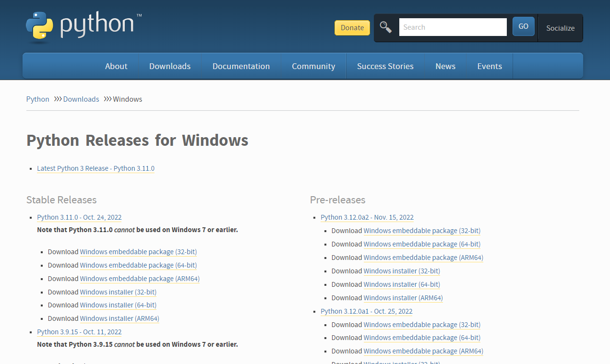Click the Python 3.9.15 Windows 7 note

[x=137, y=344]
